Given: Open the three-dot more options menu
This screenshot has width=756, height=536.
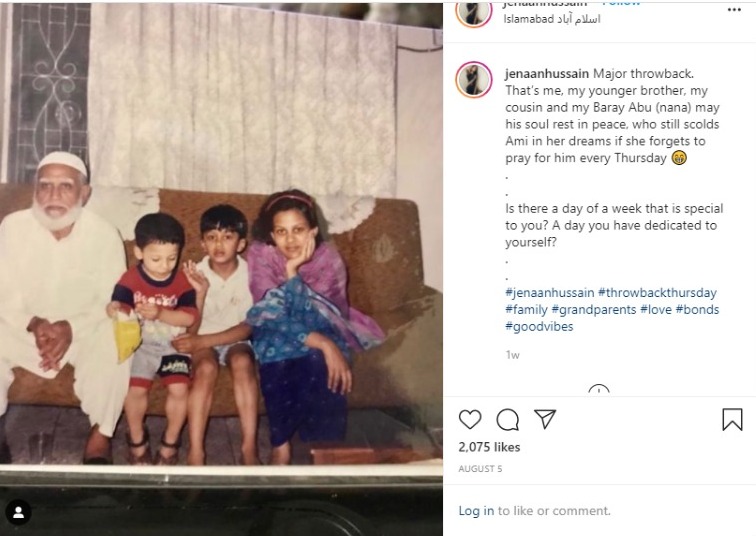Looking at the screenshot, I should [x=734, y=10].
